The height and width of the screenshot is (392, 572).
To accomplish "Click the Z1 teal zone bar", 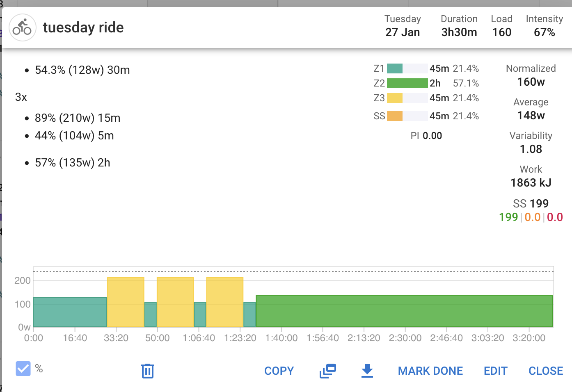I will click(x=395, y=68).
